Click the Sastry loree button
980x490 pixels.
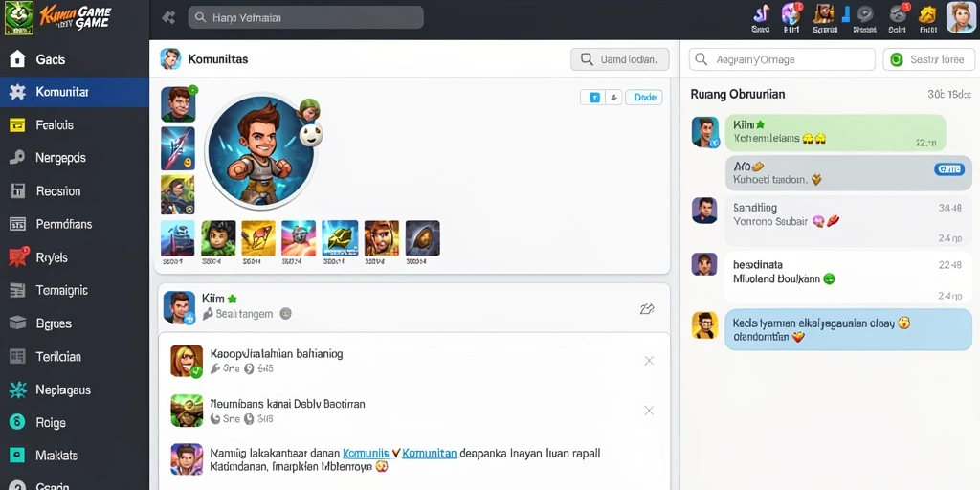928,59
